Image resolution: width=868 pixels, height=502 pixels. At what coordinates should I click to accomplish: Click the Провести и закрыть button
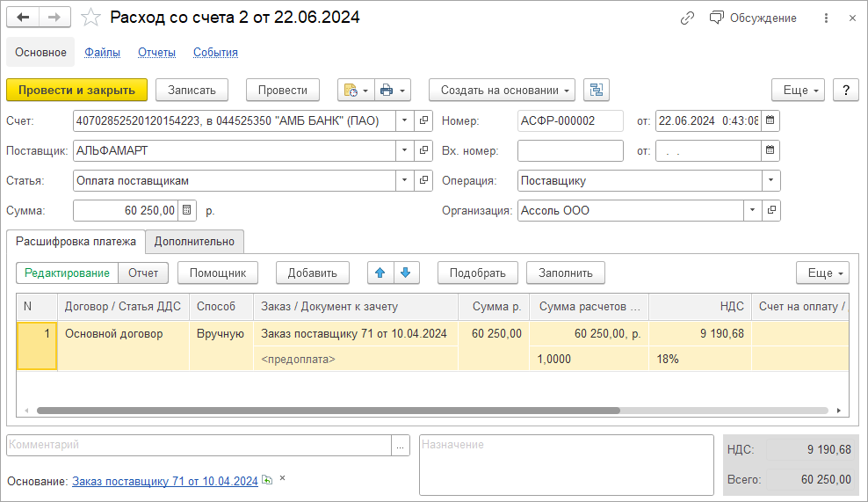click(x=76, y=90)
